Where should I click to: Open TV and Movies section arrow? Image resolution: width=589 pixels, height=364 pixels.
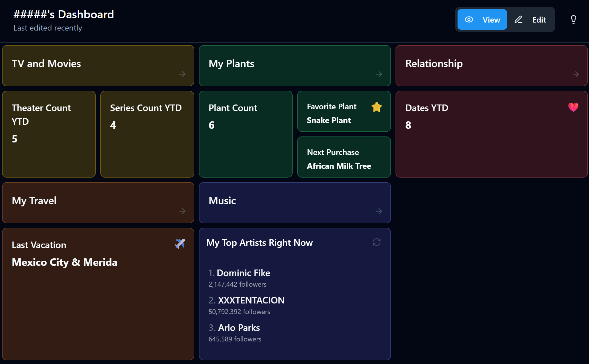tap(182, 74)
